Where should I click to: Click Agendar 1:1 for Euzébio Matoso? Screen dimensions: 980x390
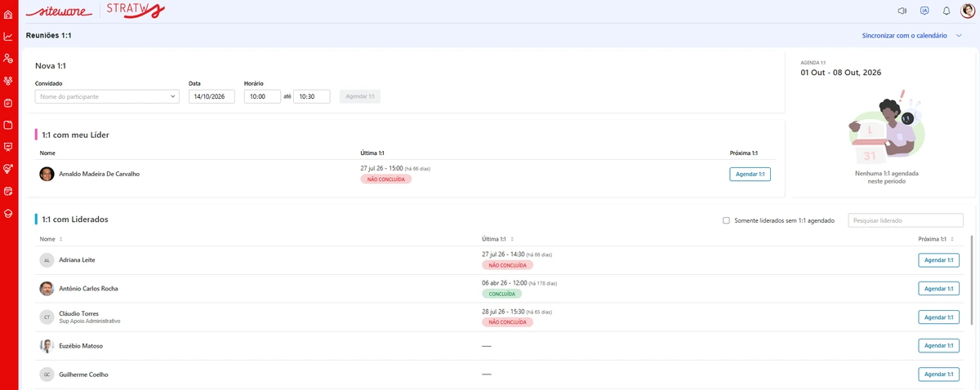[938, 346]
